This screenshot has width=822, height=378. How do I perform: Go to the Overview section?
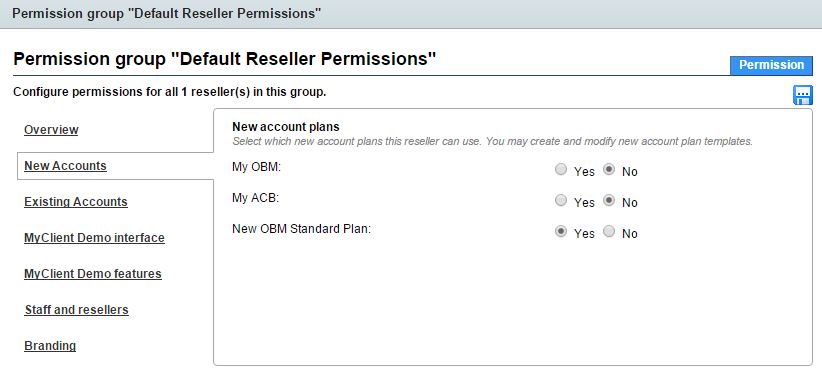51,129
